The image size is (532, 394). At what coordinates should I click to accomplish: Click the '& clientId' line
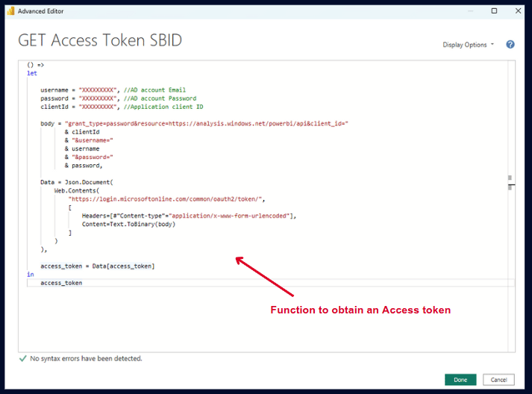82,132
